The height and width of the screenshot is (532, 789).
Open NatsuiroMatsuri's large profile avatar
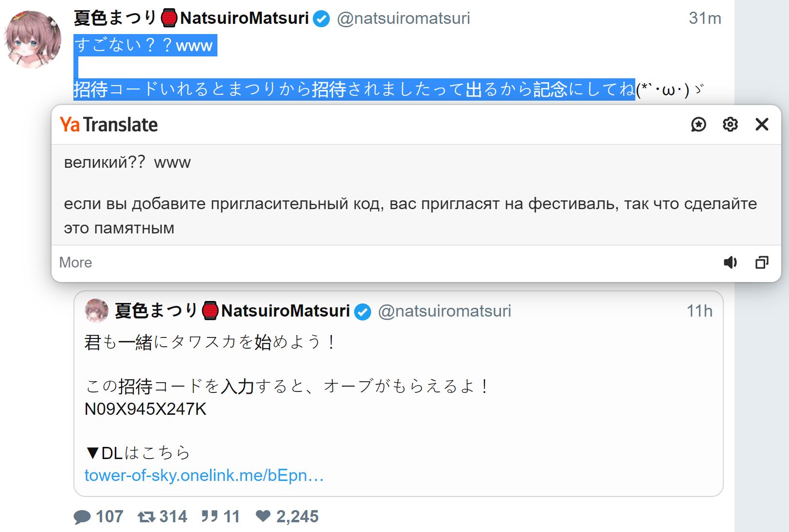click(x=33, y=39)
